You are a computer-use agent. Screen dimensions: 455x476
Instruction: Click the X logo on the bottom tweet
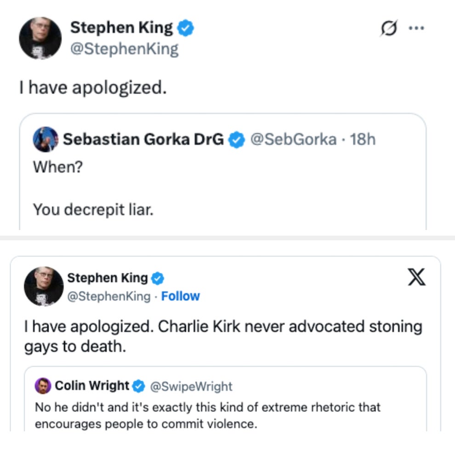tap(416, 277)
